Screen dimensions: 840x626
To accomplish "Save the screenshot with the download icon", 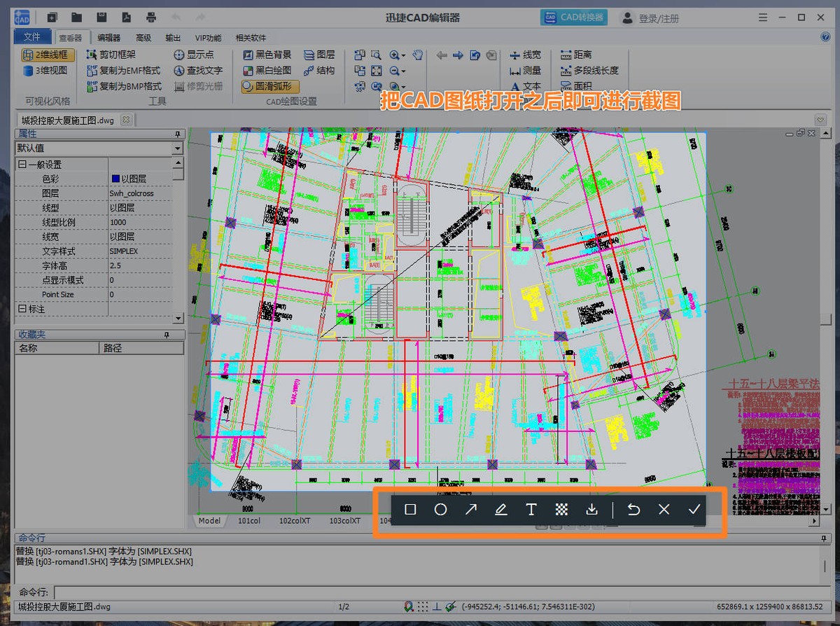I will tap(591, 510).
